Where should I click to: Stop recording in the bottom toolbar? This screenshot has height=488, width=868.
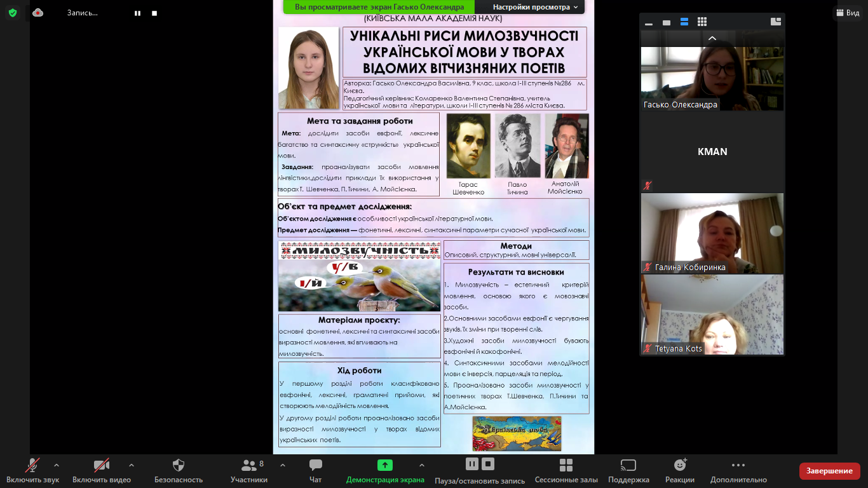click(x=488, y=464)
